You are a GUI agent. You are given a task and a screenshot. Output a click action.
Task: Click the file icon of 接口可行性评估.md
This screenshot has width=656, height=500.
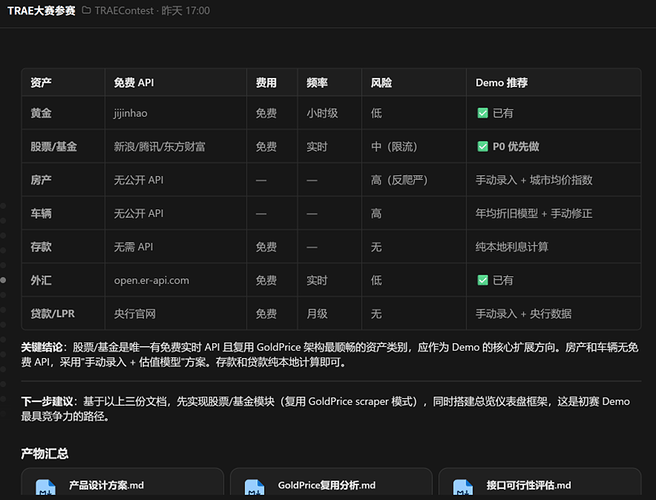463,487
